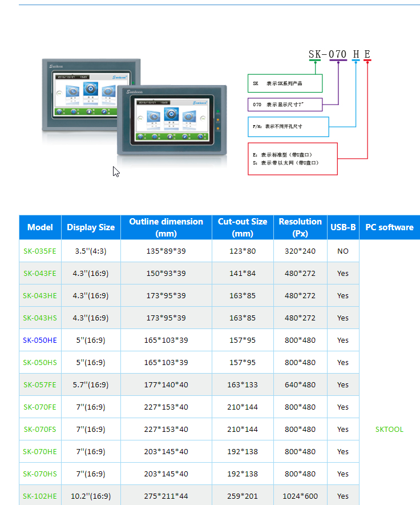Open the SK-070FS model link
420x505 pixels.
click(40, 429)
